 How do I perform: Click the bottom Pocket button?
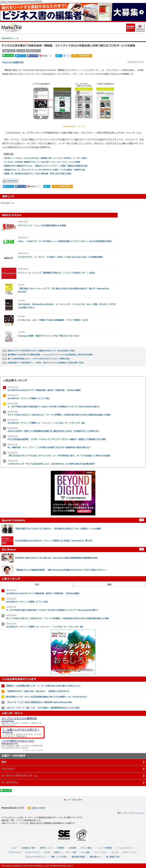click(32, 186)
